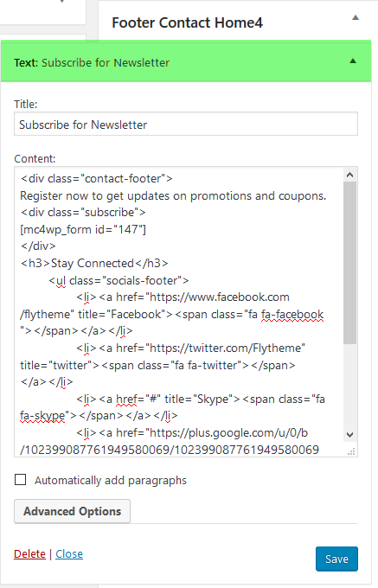The image size is (378, 588).
Task: Click the Content scrollbar down arrow
Action: click(x=349, y=435)
